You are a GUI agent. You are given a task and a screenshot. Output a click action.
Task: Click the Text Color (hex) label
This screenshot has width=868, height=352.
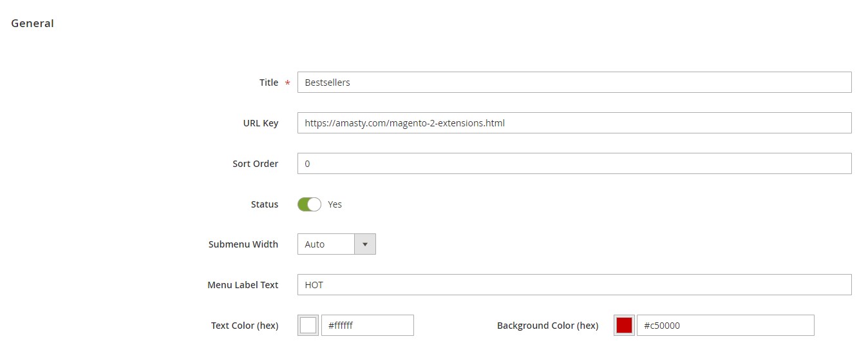[x=245, y=326]
